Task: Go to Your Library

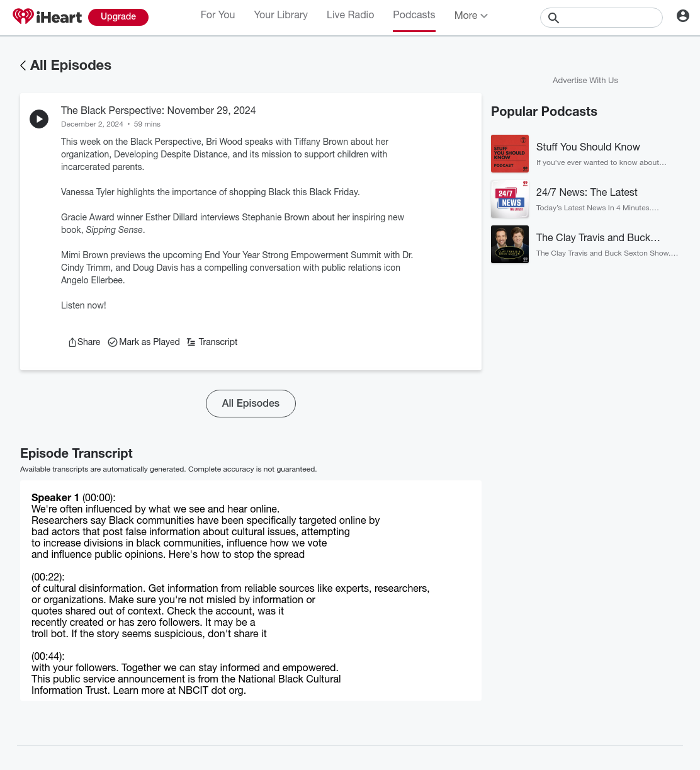Action: point(281,15)
